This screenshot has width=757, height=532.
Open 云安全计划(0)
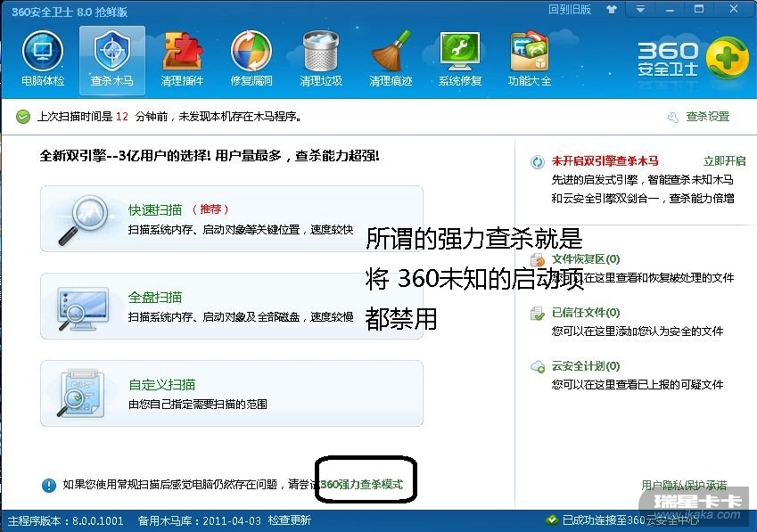[586, 366]
